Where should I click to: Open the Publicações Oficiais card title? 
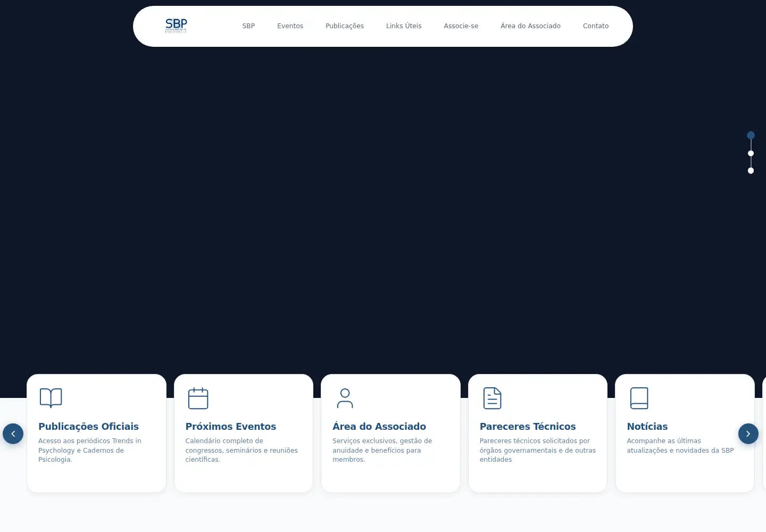(88, 426)
